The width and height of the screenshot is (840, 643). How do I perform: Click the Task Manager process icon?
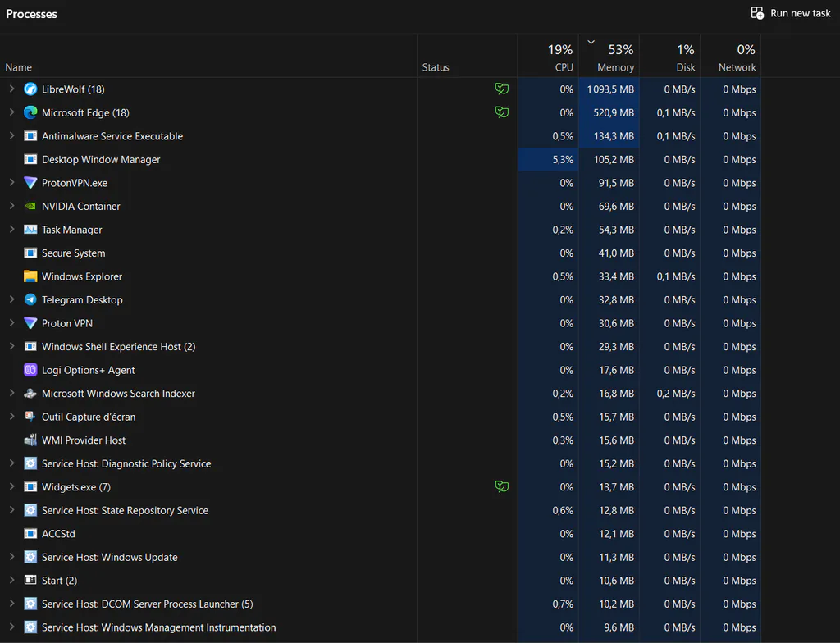click(30, 230)
